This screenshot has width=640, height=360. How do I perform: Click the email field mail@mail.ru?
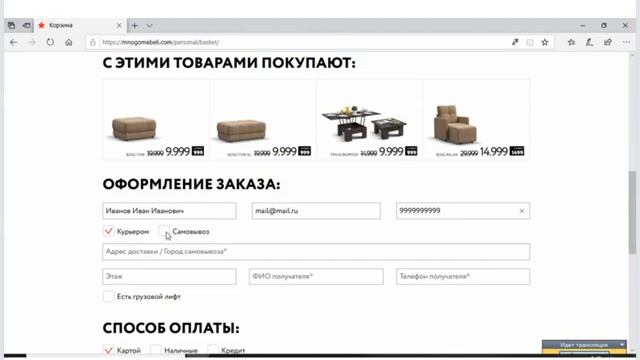pyautogui.click(x=316, y=211)
